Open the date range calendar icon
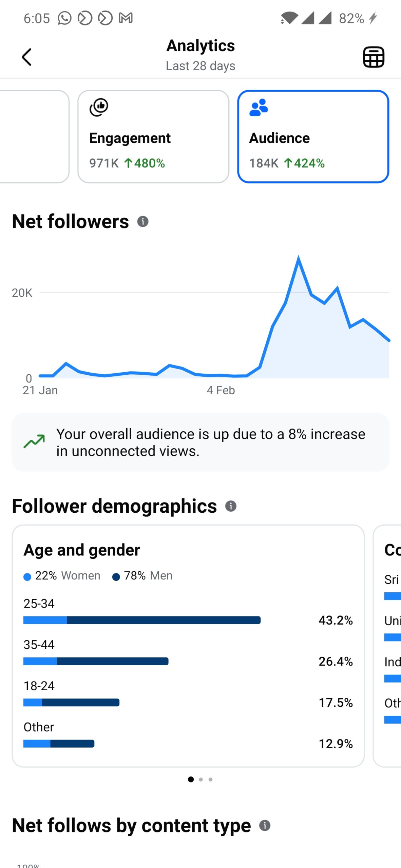401x868 pixels. click(x=374, y=57)
